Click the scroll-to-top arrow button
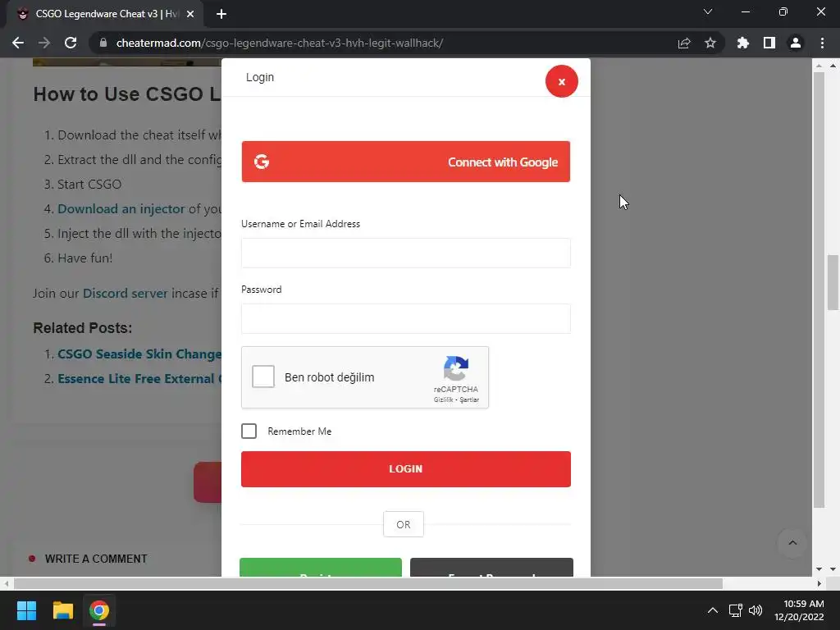Screen dimensions: 840x630 (792, 543)
